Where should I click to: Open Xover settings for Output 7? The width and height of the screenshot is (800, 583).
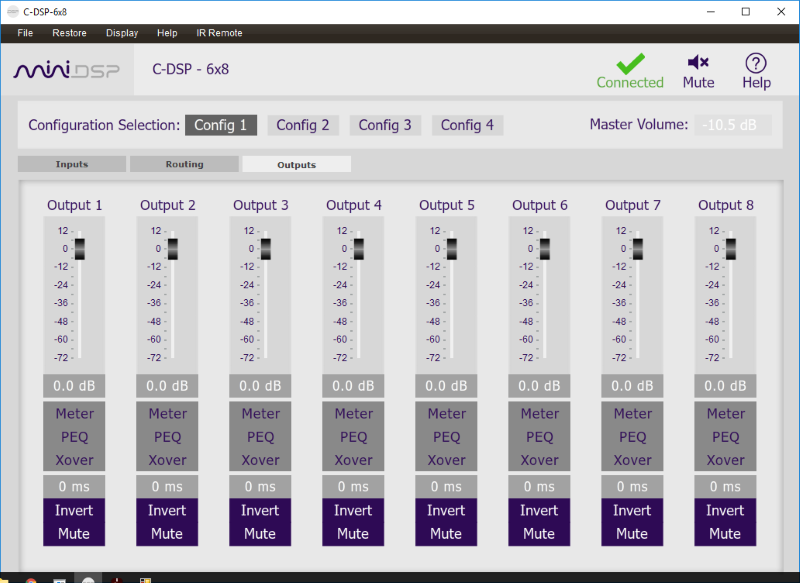[633, 460]
